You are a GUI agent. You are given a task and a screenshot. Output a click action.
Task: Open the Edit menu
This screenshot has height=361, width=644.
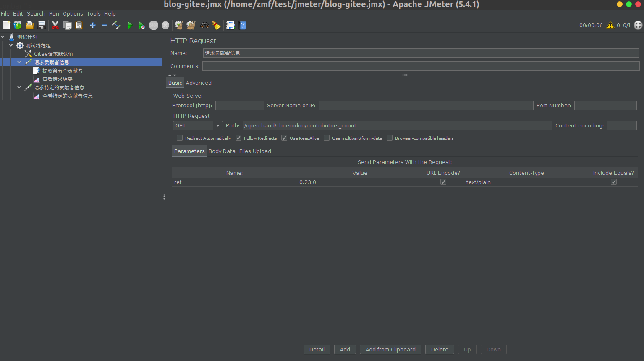pyautogui.click(x=18, y=13)
